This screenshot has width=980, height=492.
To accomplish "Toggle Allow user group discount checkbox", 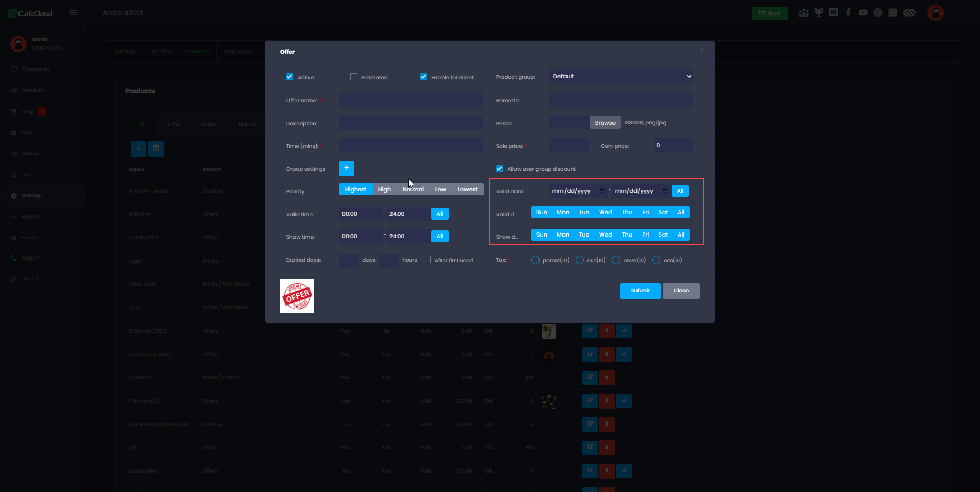I will click(500, 169).
